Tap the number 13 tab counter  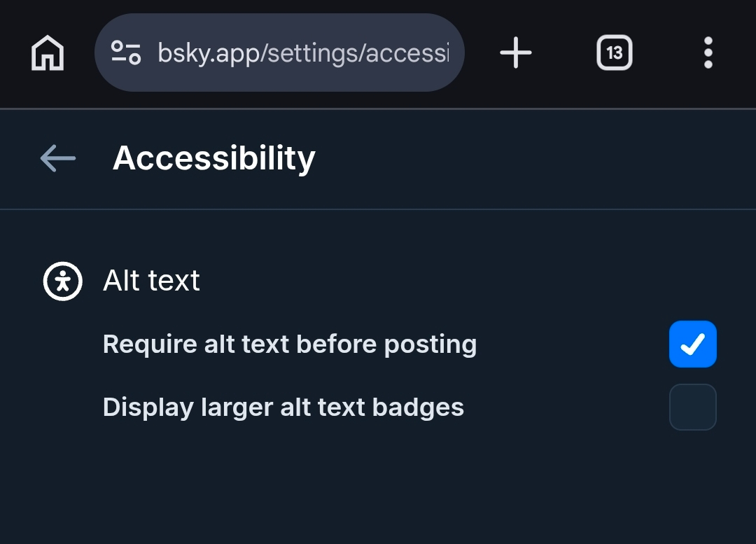(x=614, y=53)
